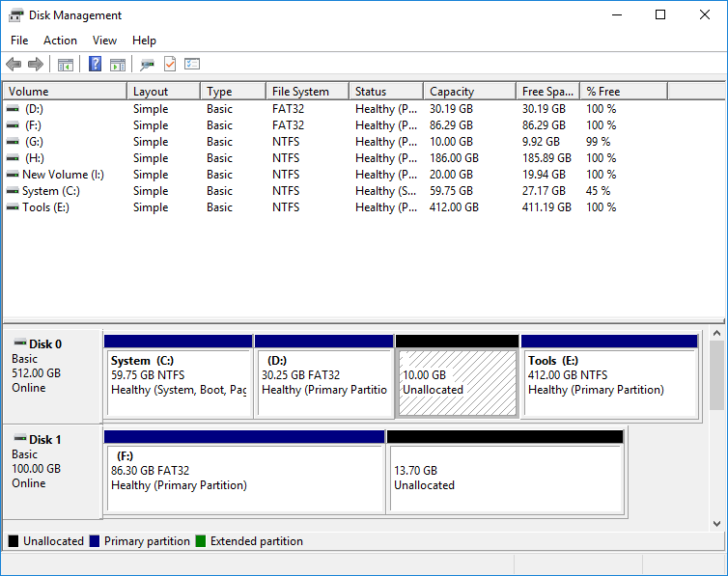
Task: Click Show/Hide Action Pane toolbar icon
Action: click(x=118, y=65)
